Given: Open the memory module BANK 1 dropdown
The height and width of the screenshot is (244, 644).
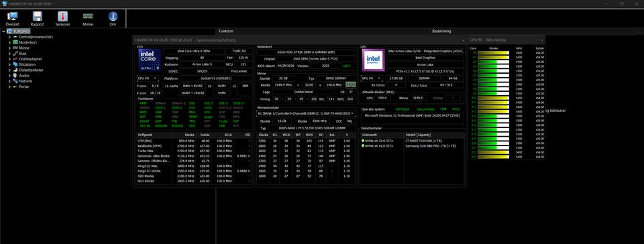Looking at the screenshot, I should pos(306,113).
